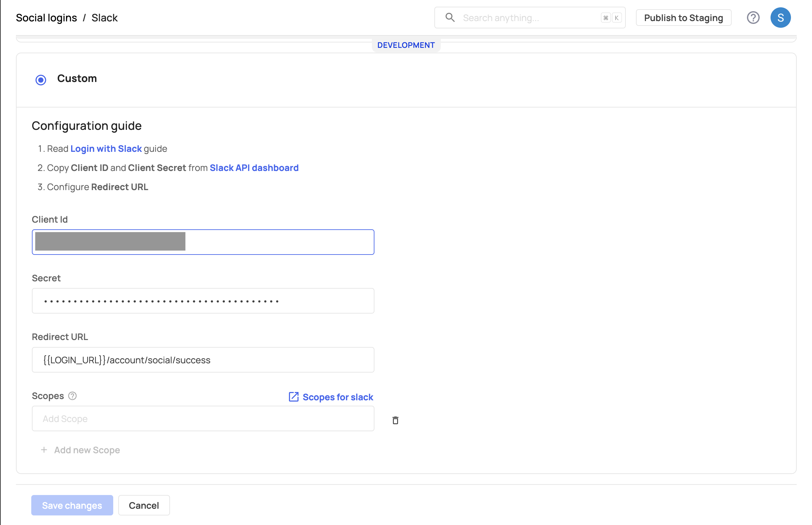Open the Scopes for slack link
The image size is (812, 525).
tap(337, 397)
